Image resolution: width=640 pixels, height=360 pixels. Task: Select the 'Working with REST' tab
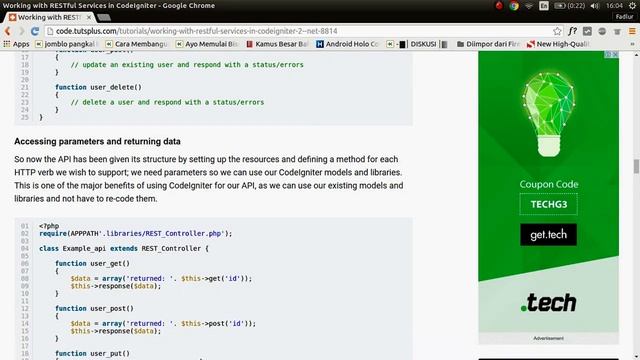[48, 18]
